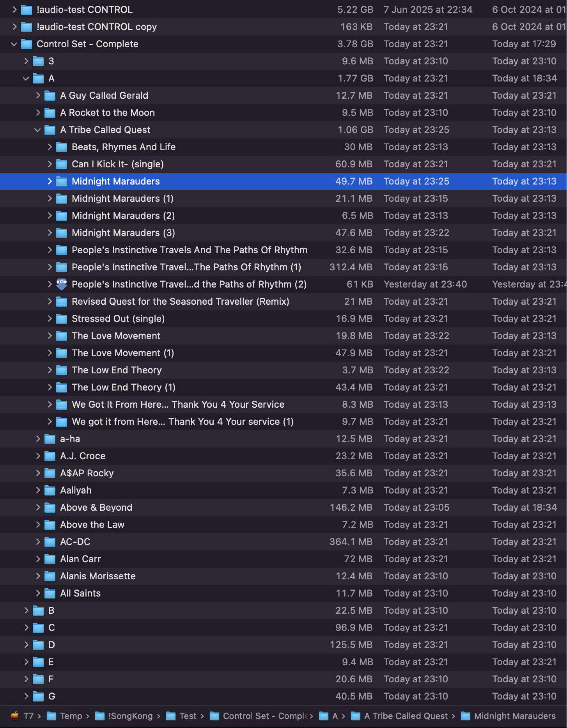Click the 1.06 GB size value
This screenshot has width=567, height=728.
coord(355,130)
